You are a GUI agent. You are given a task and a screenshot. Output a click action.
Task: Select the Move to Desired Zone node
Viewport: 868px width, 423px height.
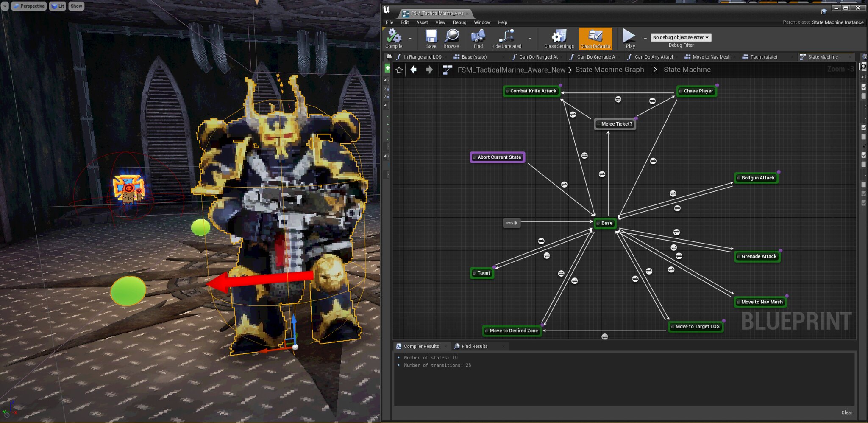(512, 331)
